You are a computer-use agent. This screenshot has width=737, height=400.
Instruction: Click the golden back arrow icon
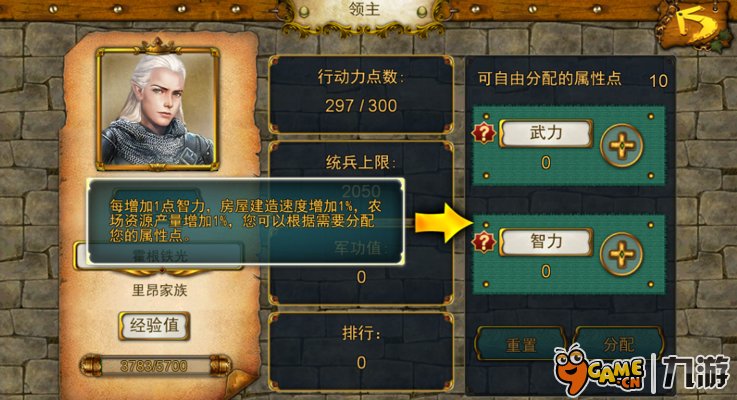click(694, 25)
